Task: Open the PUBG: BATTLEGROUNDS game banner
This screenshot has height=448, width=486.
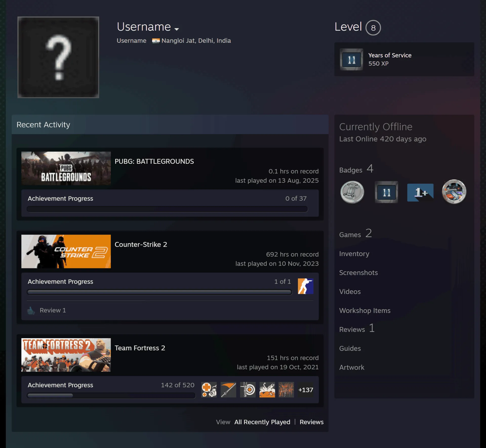Action: tap(66, 168)
